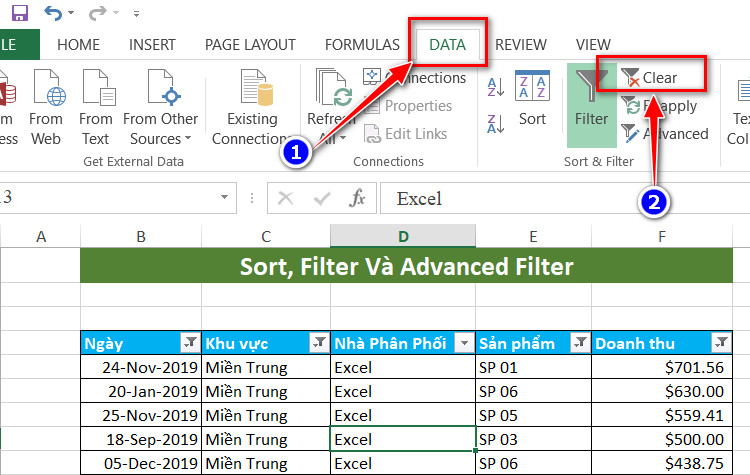The height and width of the screenshot is (475, 750).
Task: Open the Doanh thu filter dropdown
Action: point(721,342)
